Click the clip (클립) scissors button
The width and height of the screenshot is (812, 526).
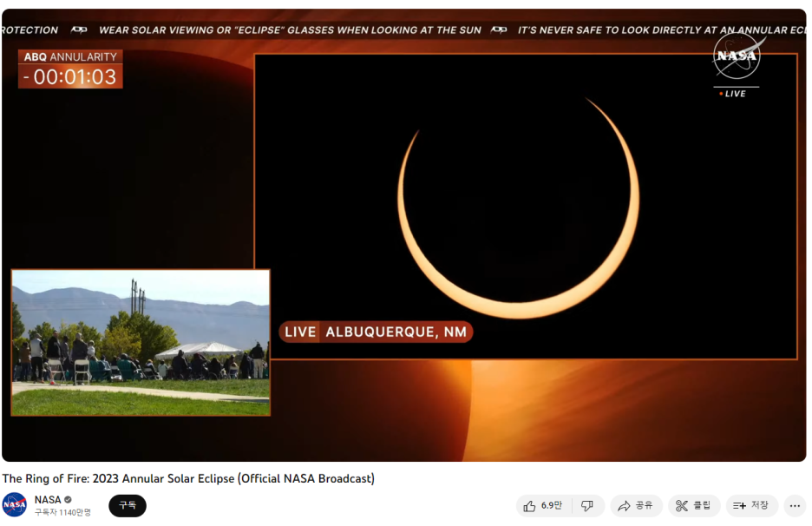click(694, 506)
